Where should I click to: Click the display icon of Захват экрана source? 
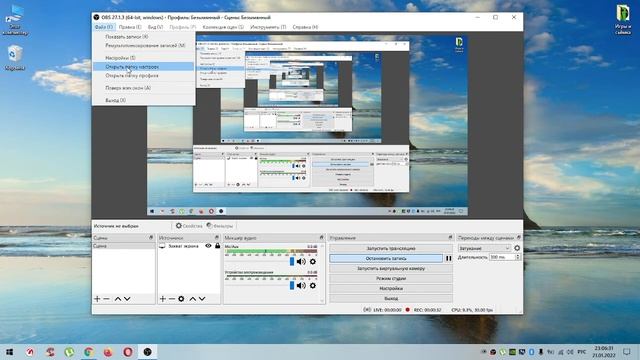point(162,246)
